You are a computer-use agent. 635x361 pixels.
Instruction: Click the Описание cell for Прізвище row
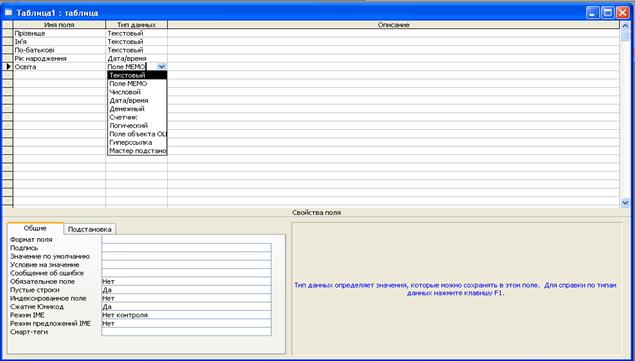(x=393, y=33)
